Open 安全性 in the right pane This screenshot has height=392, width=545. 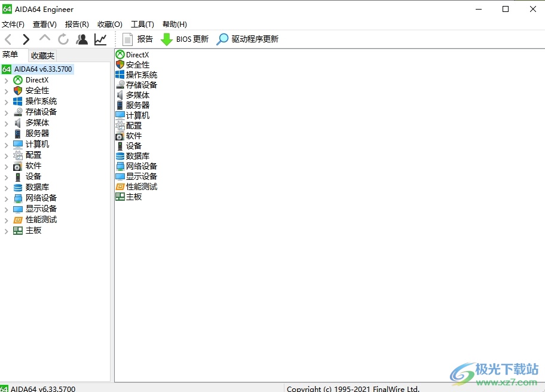pos(133,65)
